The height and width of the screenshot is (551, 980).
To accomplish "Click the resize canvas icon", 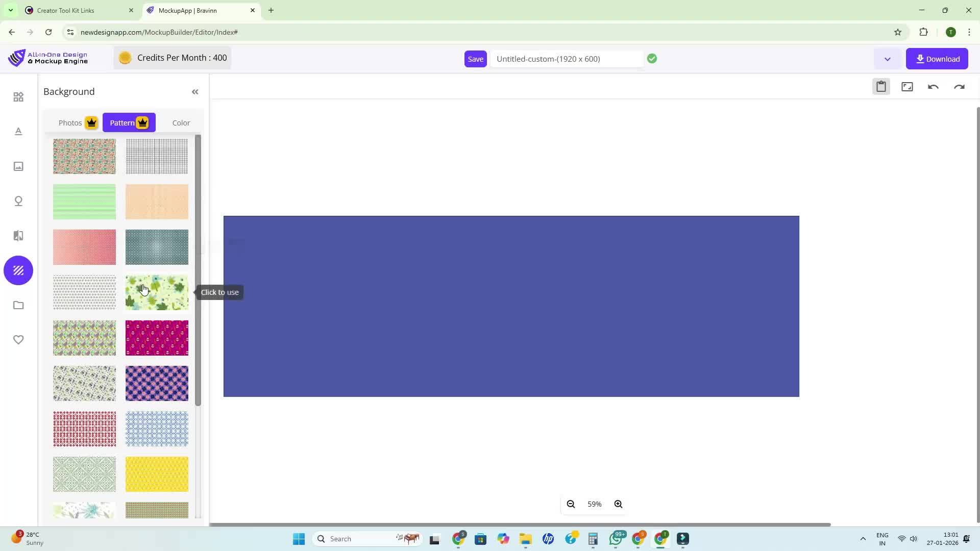I will 907,87.
